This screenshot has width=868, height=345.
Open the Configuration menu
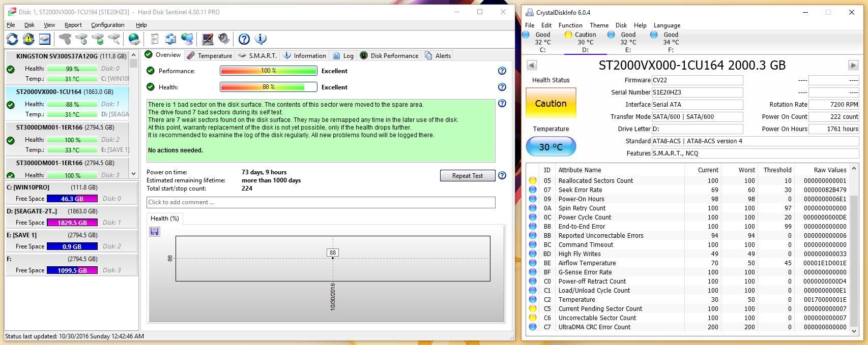(x=107, y=25)
